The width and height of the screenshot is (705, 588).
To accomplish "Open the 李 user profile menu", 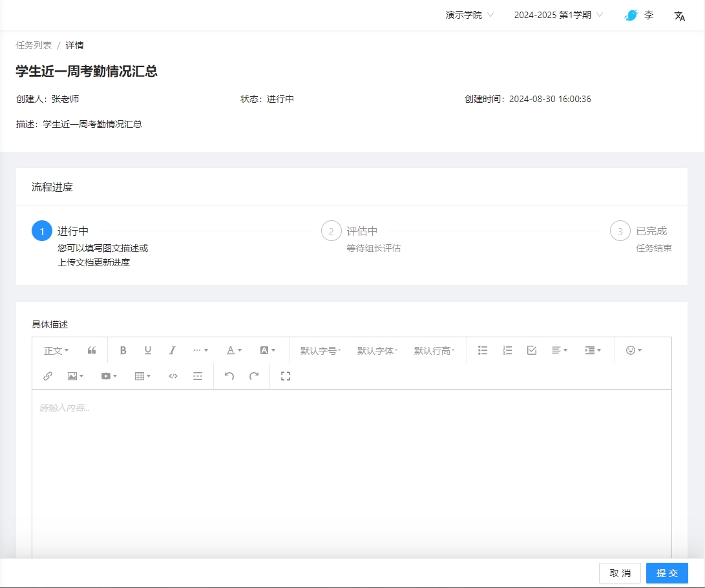I will 639,15.
